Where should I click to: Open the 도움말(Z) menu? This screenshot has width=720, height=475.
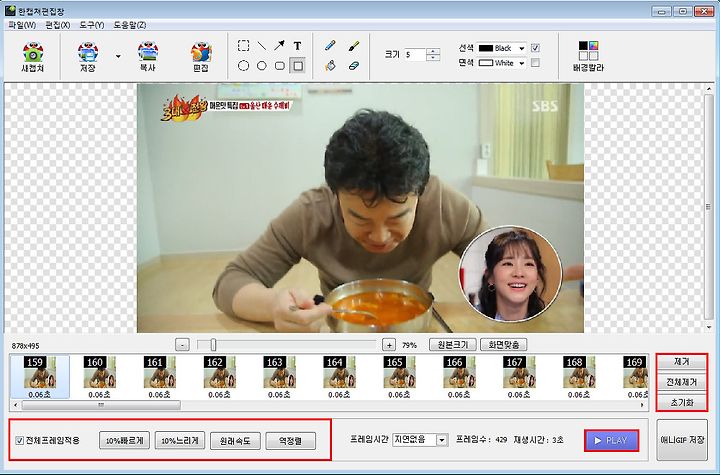tap(130, 25)
